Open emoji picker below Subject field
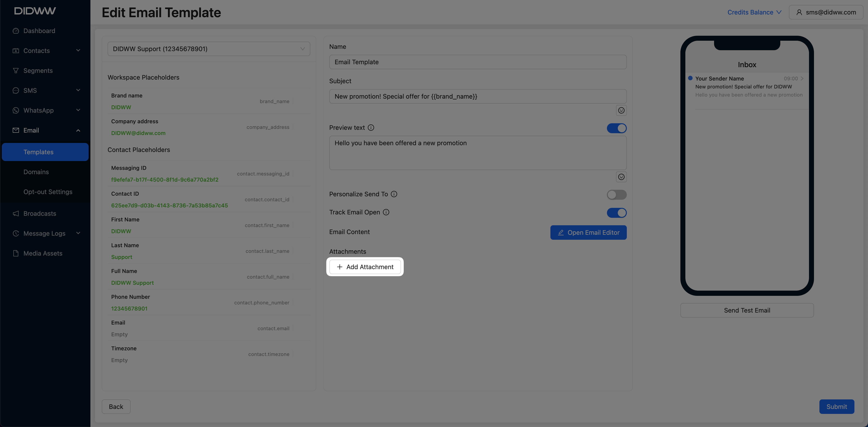868x427 pixels. pos(621,111)
